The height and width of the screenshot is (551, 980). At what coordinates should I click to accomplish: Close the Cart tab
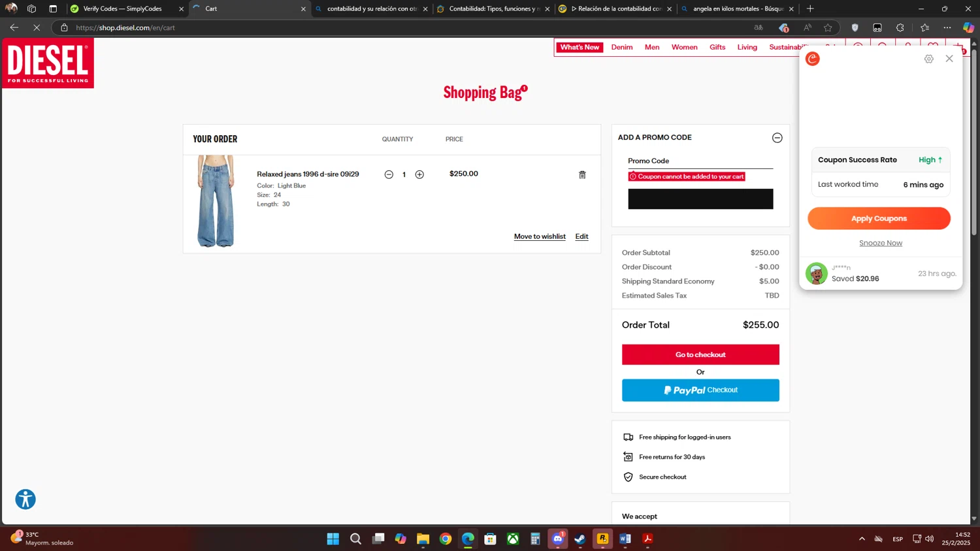coord(303,9)
